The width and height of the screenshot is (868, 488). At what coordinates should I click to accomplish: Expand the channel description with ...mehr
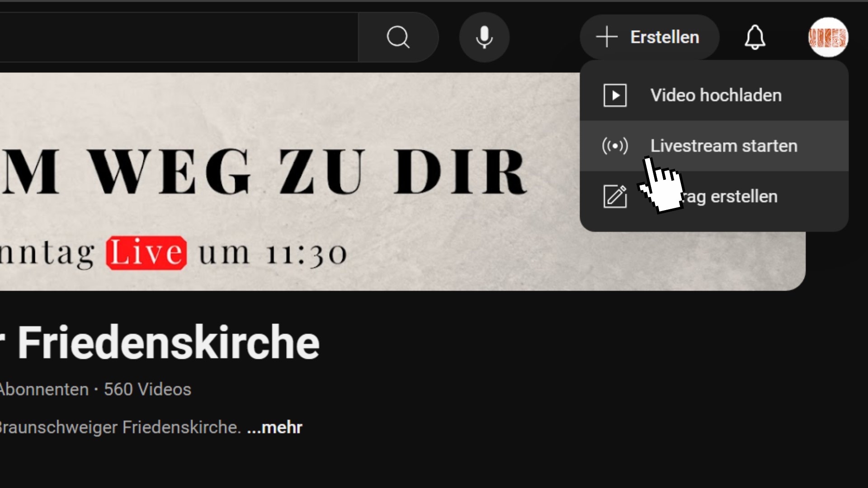274,427
